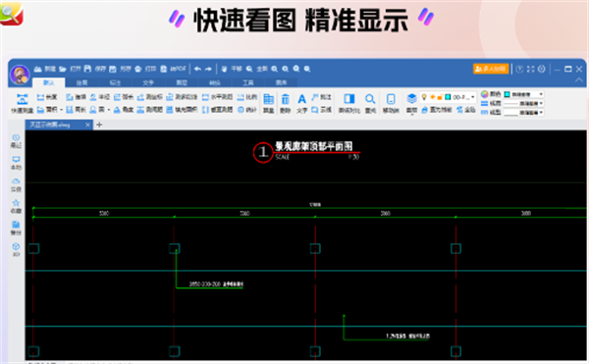Add a new drawing tab with plus
This screenshot has width=589, height=364.
click(99, 125)
